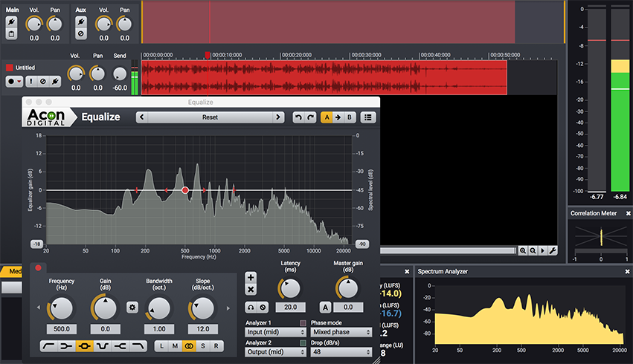
Task: Enable Left channel mode L button
Action: 162,346
